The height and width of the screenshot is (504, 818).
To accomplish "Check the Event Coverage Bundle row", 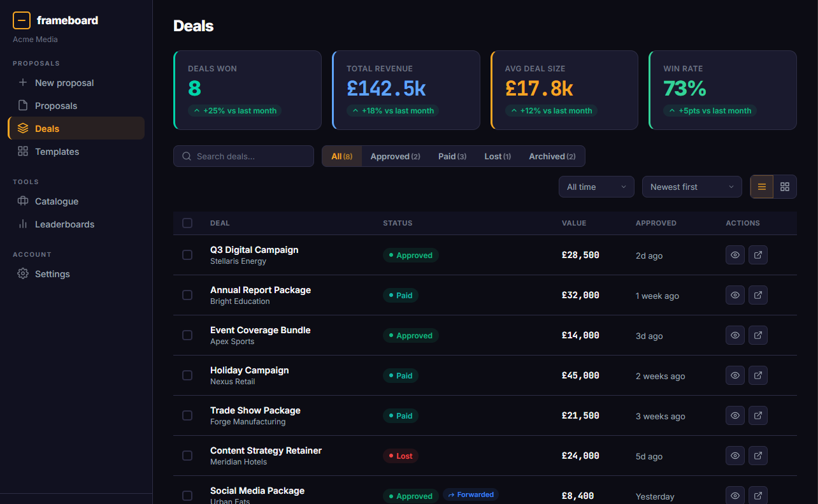I will pyautogui.click(x=187, y=335).
